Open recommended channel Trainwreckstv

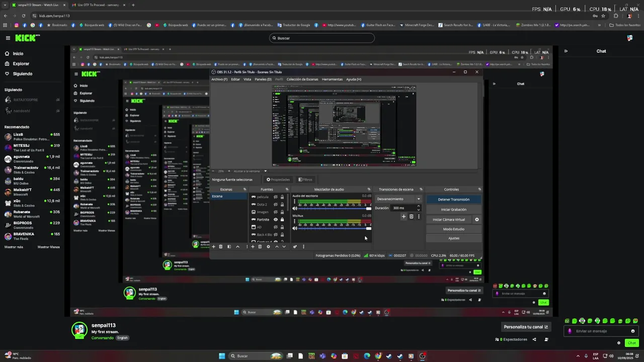click(32, 169)
